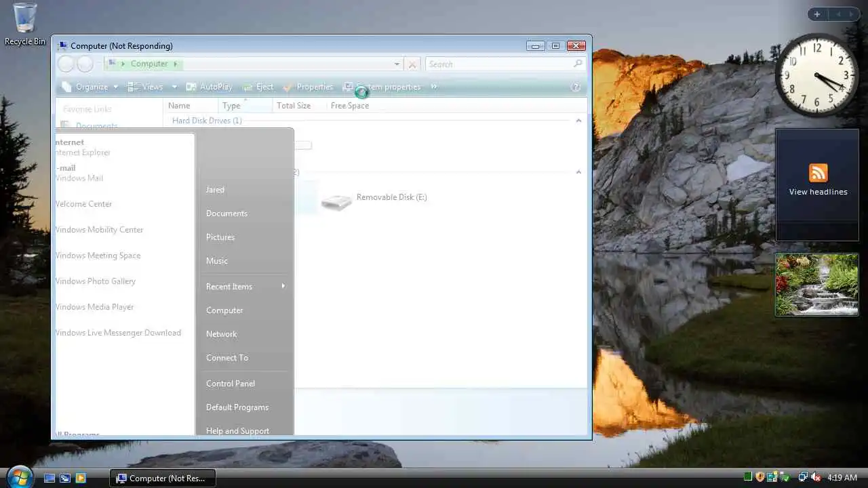Open Windows Photo Gallery

coord(95,281)
